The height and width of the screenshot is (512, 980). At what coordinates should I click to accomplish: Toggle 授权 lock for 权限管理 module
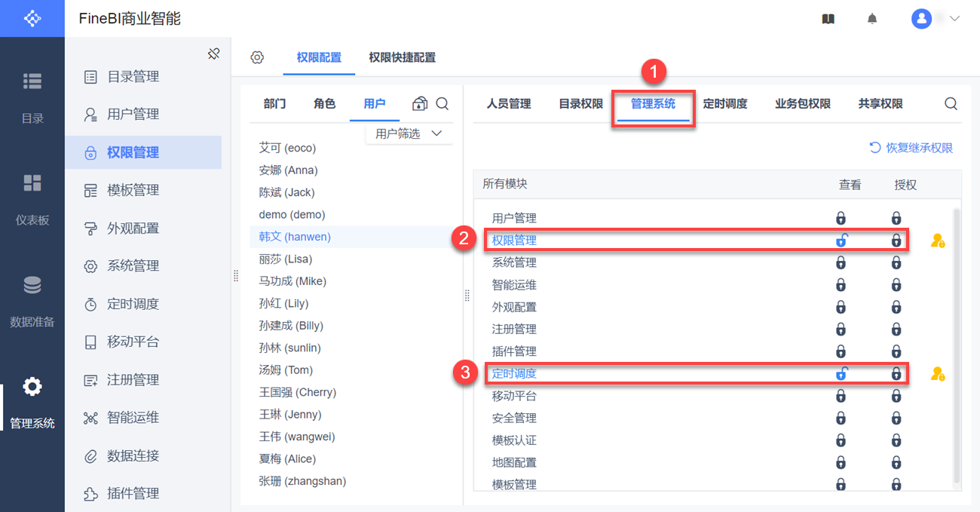click(x=896, y=241)
